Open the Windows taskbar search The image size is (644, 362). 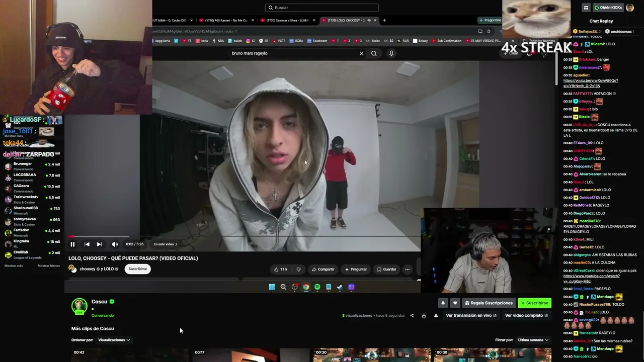pos(283,287)
